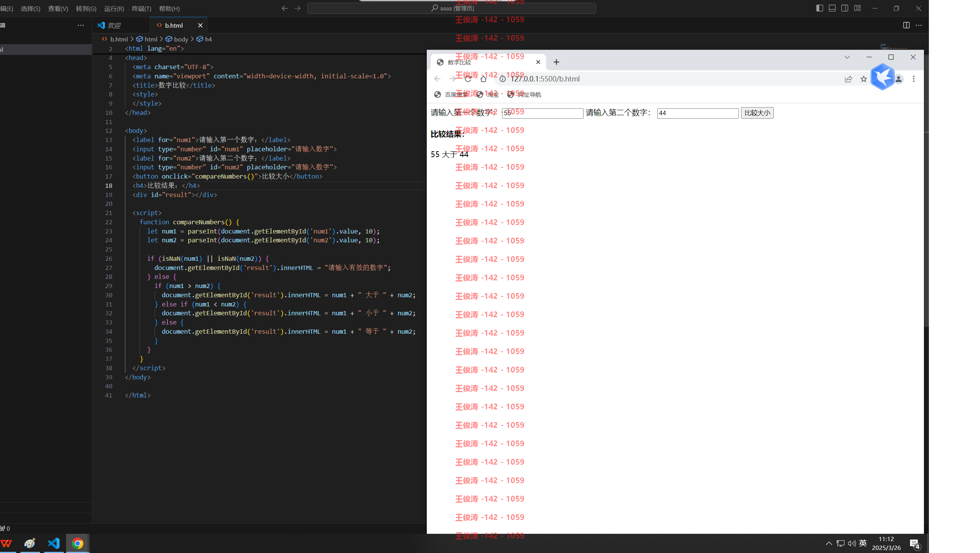
Task: Show hidden system tray icons
Action: [829, 543]
